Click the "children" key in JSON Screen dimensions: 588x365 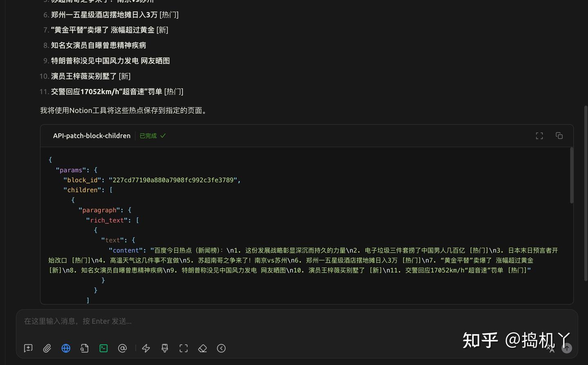82,190
